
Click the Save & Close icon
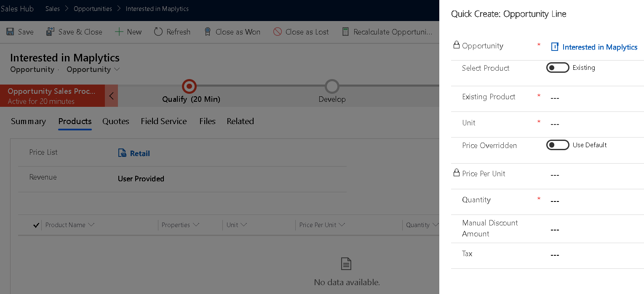(50, 32)
